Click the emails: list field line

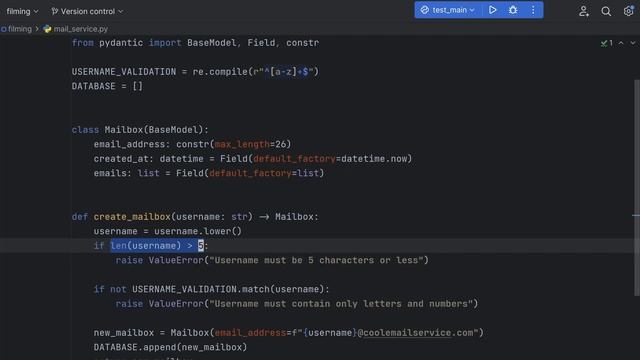(x=209, y=173)
